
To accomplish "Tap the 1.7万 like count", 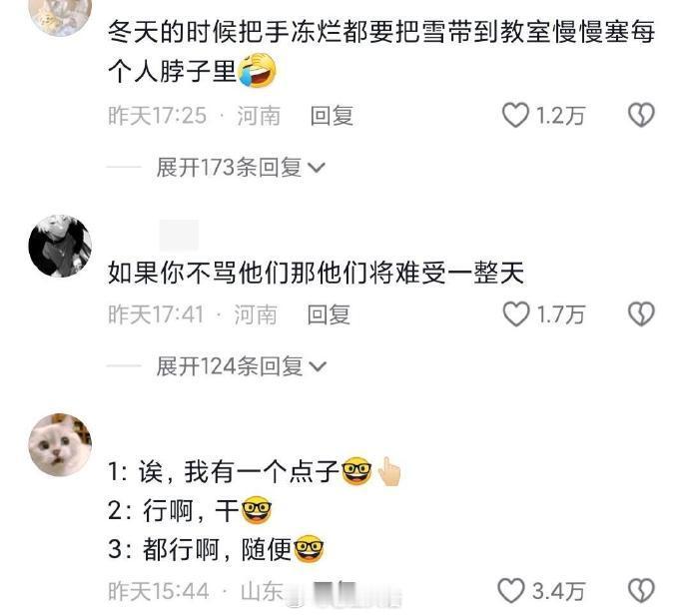I will tap(561, 314).
